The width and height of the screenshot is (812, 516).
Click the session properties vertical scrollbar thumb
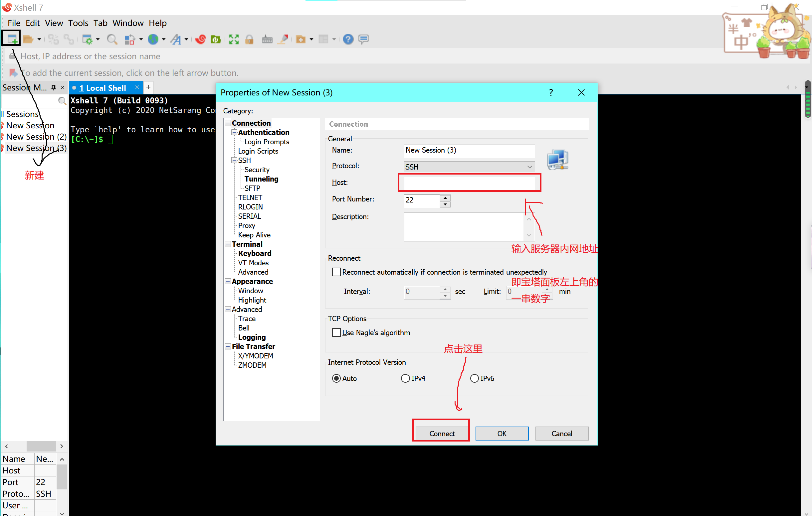tap(62, 476)
